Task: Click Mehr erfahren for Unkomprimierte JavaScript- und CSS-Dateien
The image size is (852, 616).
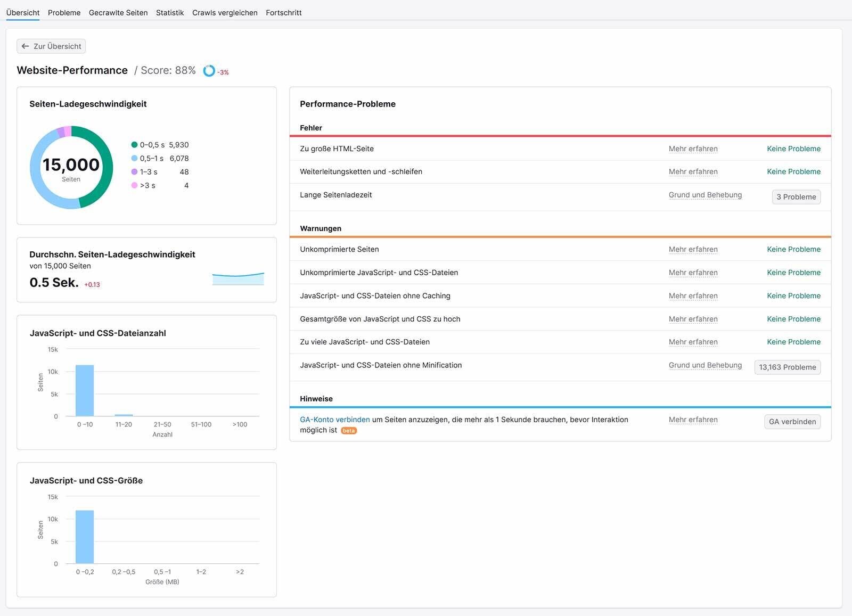Action: click(x=693, y=273)
